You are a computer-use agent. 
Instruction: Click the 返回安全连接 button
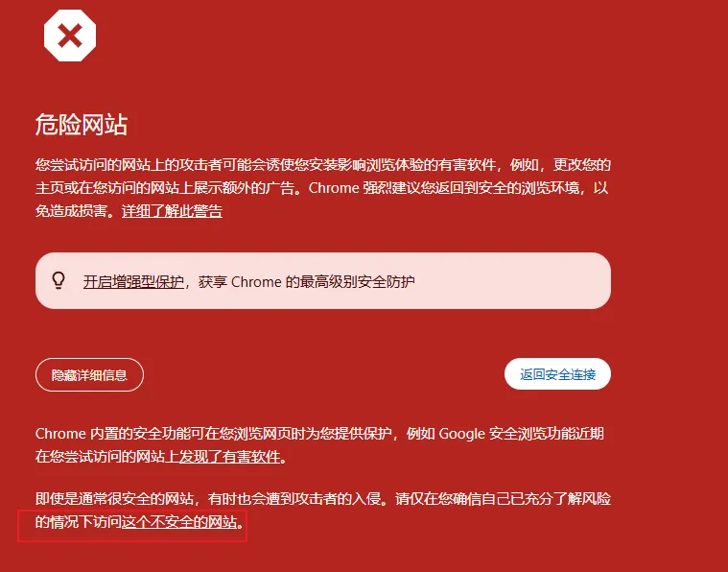pos(557,374)
